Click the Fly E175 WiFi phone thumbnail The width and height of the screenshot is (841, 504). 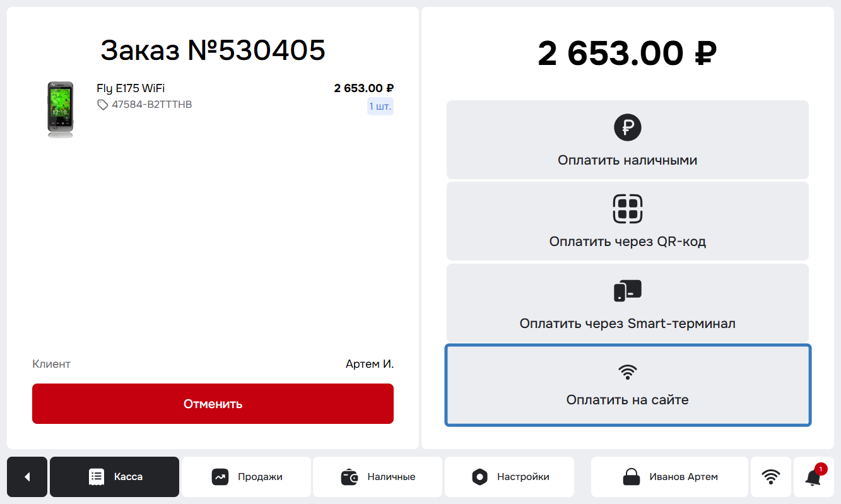point(61,109)
